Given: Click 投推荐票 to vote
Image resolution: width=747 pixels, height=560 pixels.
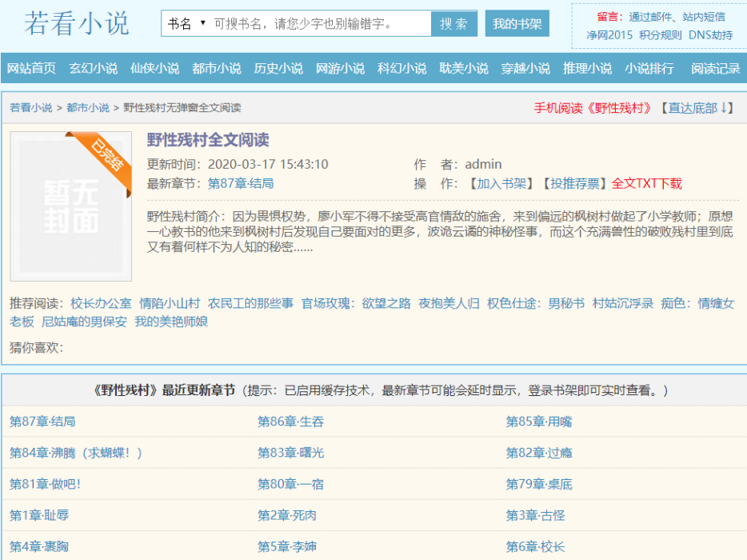Looking at the screenshot, I should coord(575,183).
